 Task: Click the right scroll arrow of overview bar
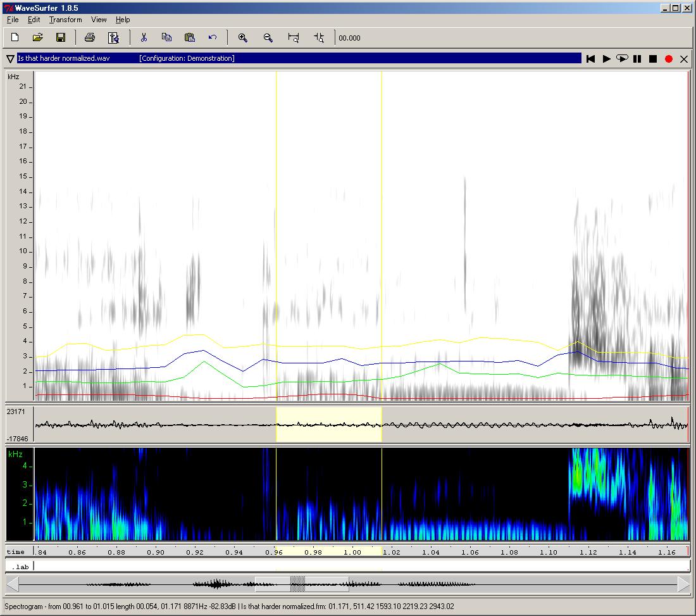pyautogui.click(x=683, y=584)
